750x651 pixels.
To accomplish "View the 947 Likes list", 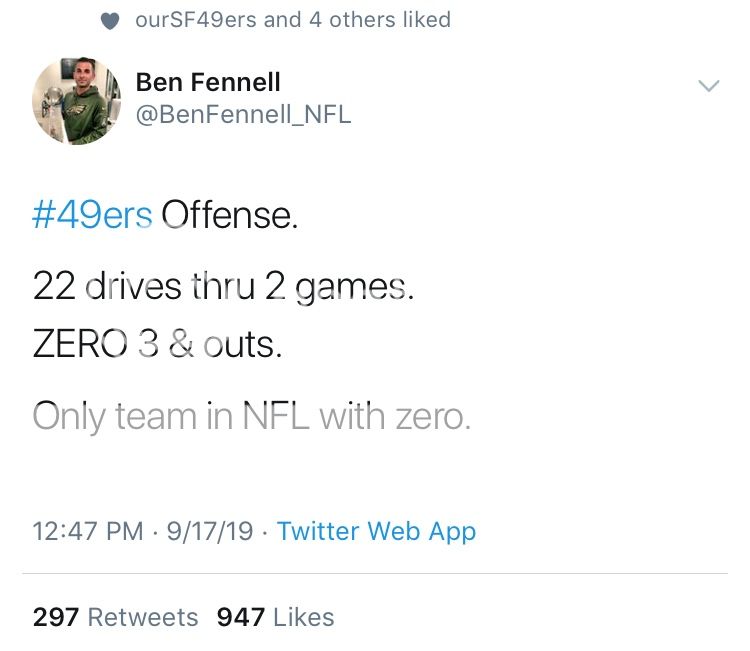I will pos(275,617).
